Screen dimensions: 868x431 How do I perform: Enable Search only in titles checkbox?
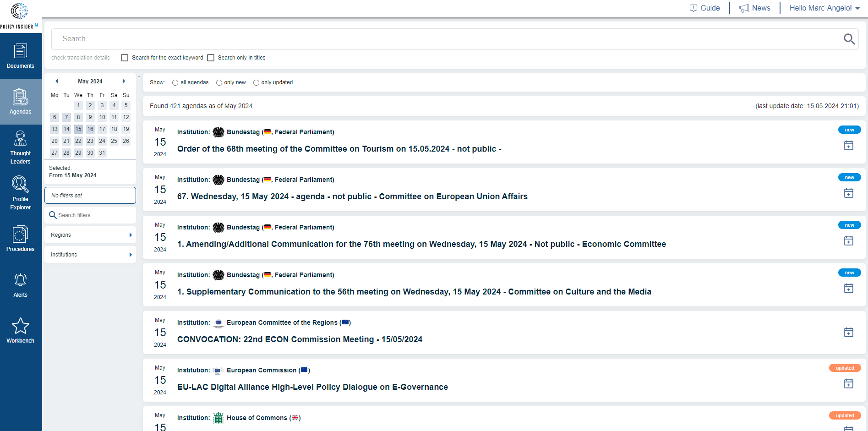(x=211, y=58)
